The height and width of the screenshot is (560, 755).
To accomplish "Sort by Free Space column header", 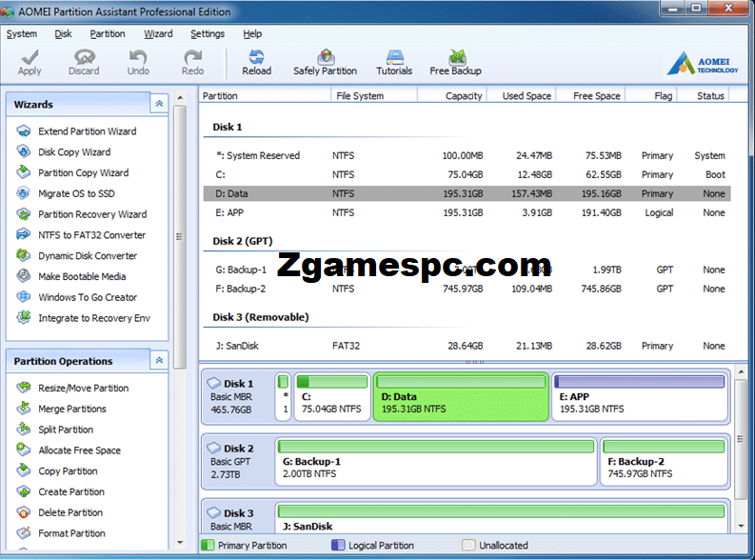I will tap(591, 95).
